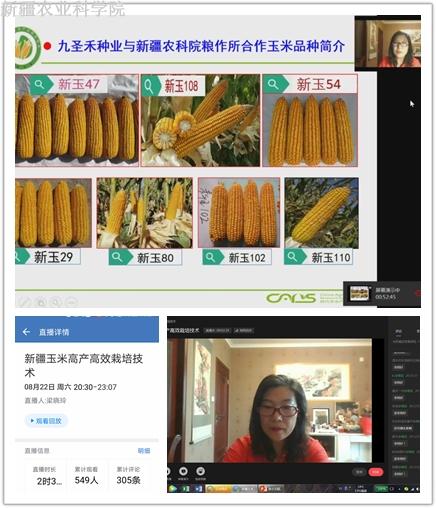Viewport: 436px width, 508px height.
Task: Click the screen-sharing preview thumbnail
Action: click(x=359, y=293)
